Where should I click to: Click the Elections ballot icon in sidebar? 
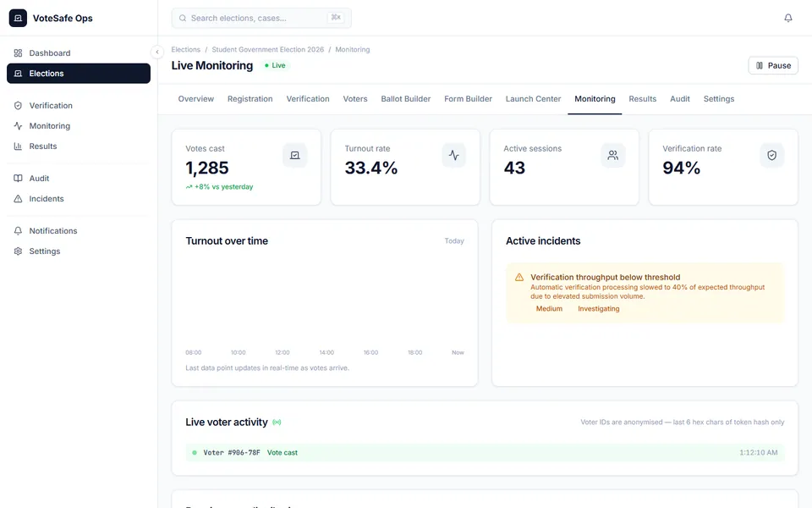[18, 74]
